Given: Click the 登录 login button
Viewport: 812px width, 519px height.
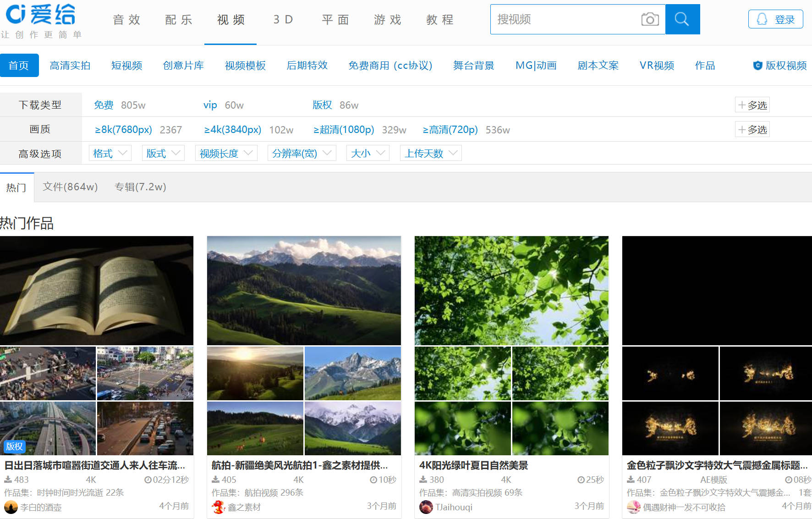Looking at the screenshot, I should click(775, 19).
